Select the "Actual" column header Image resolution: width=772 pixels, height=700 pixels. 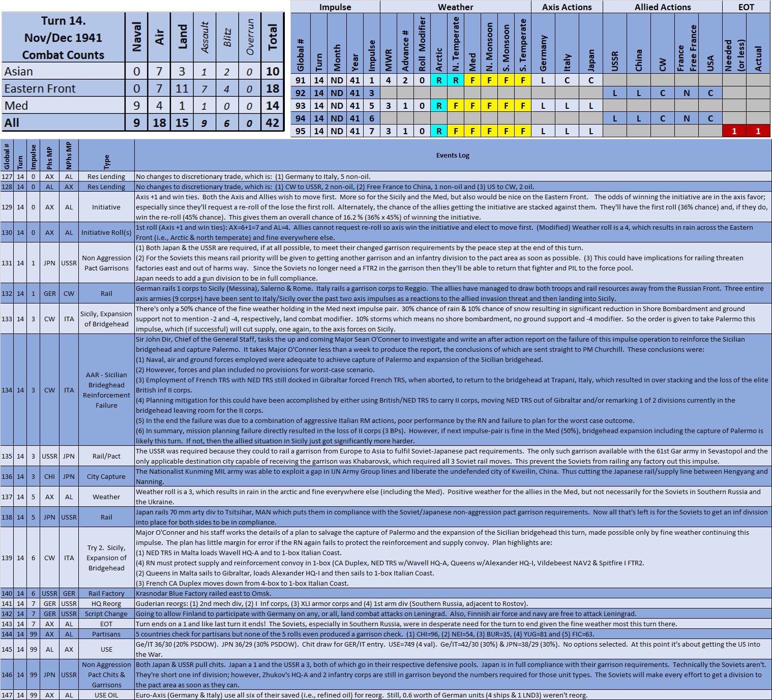[758, 43]
